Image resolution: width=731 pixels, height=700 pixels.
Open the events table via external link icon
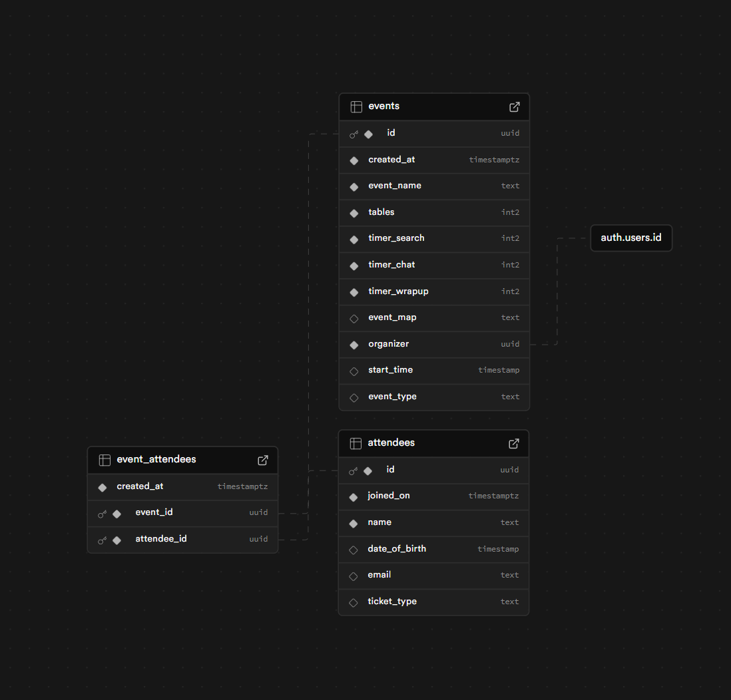tap(514, 106)
